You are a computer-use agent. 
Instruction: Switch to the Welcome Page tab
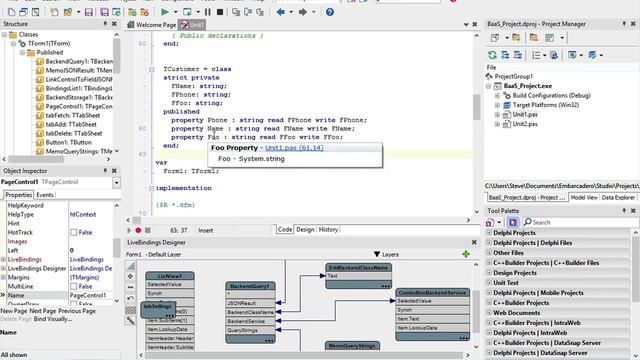click(151, 25)
